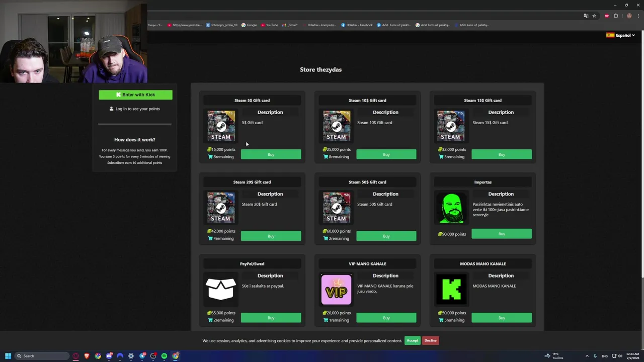Click the green K logo for MODAS MANO KANALE
The height and width of the screenshot is (362, 644).
[x=451, y=290]
